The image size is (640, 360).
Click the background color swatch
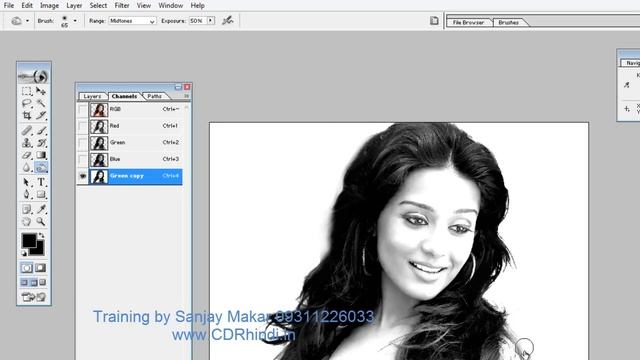click(39, 250)
